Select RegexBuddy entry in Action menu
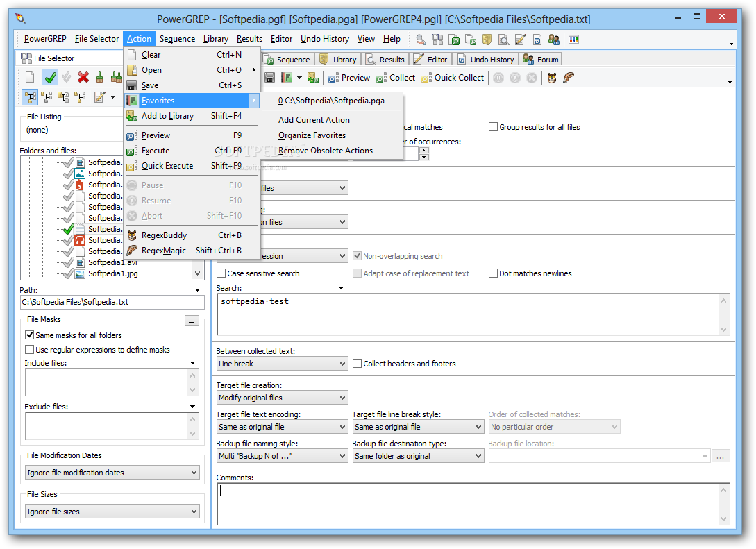Screen dimensions: 756x549 pyautogui.click(x=192, y=235)
